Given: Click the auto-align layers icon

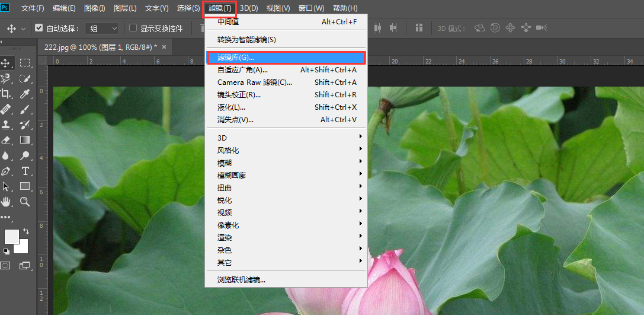Looking at the screenshot, I should point(419,28).
